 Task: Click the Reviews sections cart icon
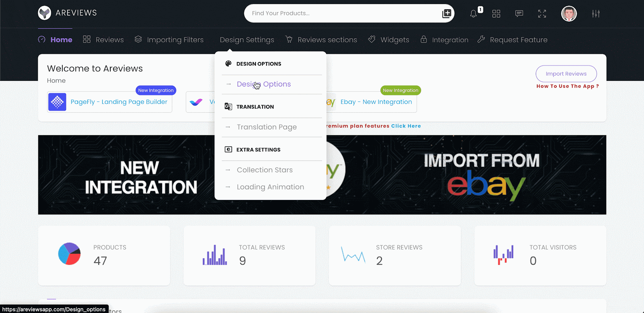click(x=289, y=39)
